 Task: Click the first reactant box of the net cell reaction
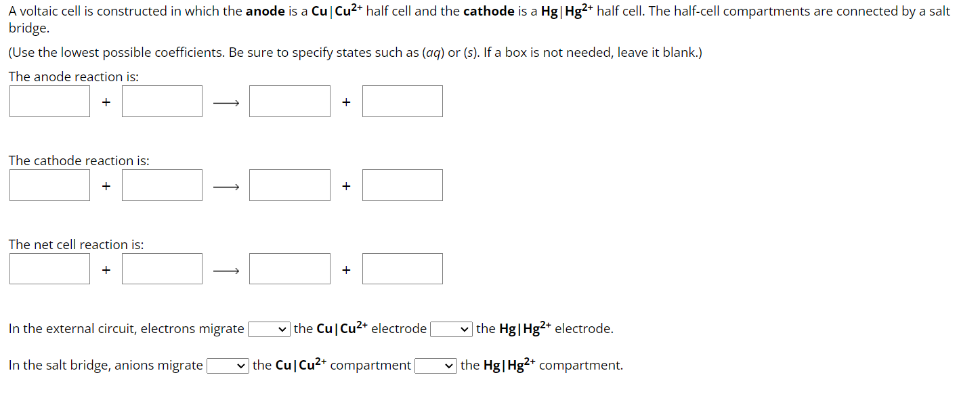point(49,268)
